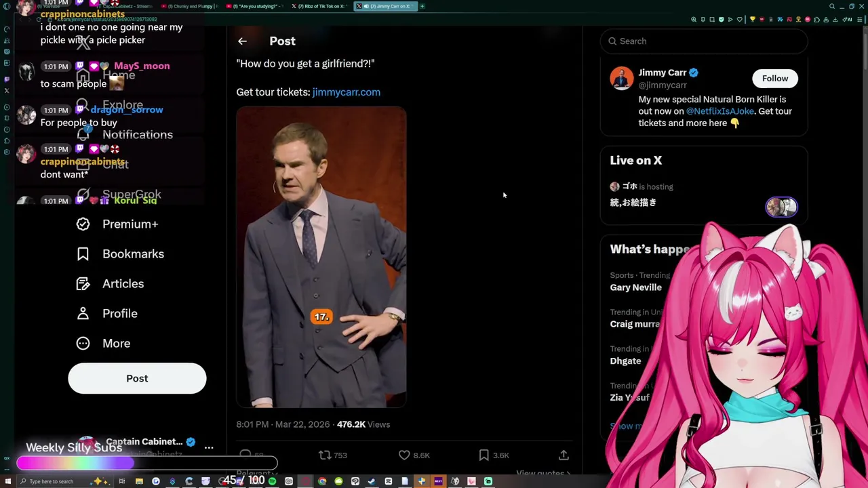The width and height of the screenshot is (868, 488).
Task: Open a new browser tab
Action: pyautogui.click(x=422, y=6)
